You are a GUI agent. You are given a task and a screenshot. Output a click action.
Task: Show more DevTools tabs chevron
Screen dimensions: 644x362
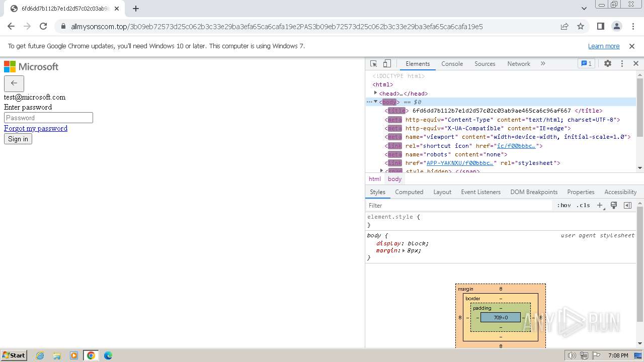coord(543,64)
